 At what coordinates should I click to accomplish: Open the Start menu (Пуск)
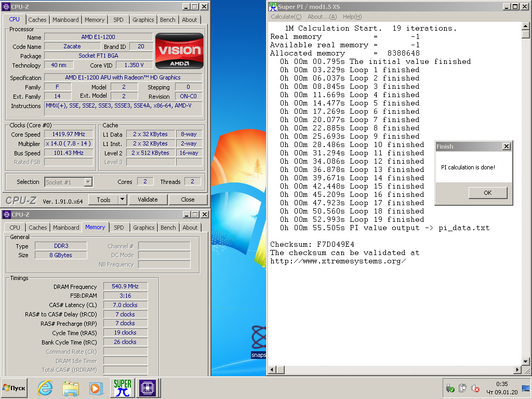pos(14,388)
